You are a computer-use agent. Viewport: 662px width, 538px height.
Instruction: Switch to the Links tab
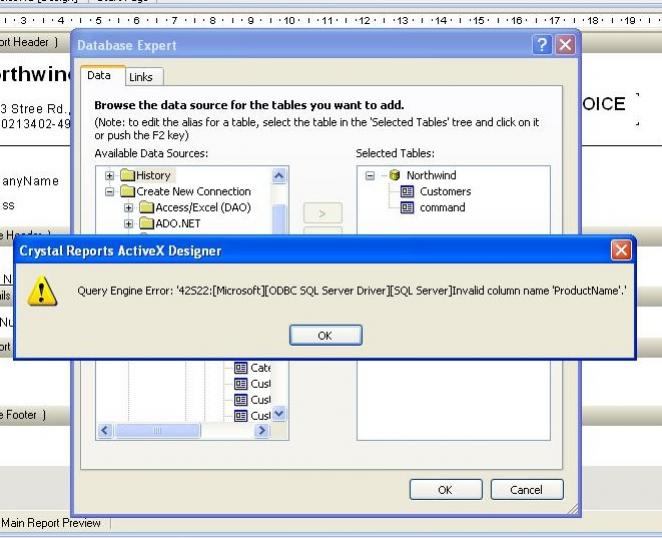click(141, 77)
